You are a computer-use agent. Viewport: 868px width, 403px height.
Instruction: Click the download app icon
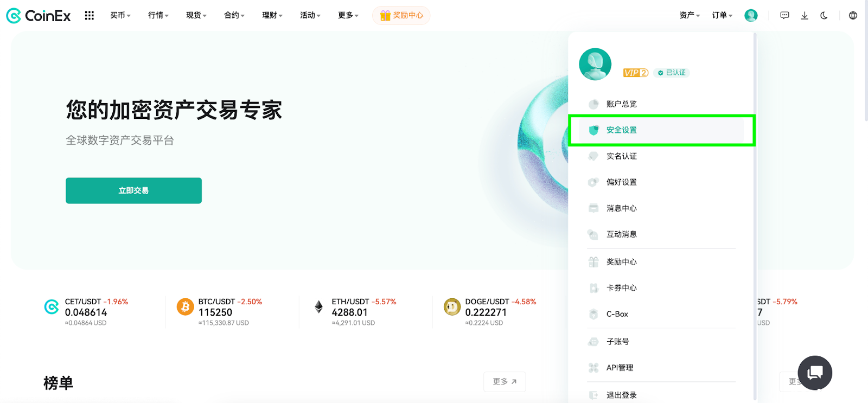click(805, 16)
